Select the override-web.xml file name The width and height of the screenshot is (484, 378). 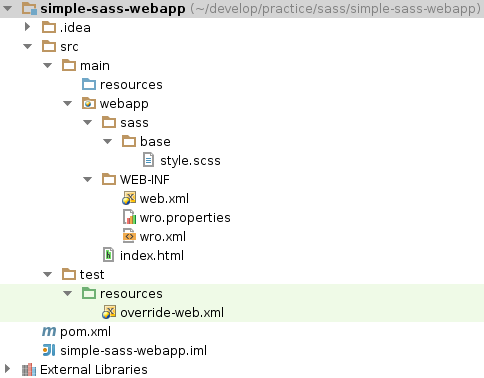coord(172,313)
